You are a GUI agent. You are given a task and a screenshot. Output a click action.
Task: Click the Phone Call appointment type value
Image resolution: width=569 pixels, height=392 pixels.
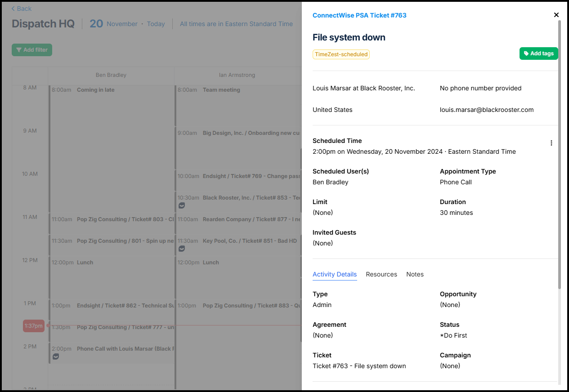(456, 182)
